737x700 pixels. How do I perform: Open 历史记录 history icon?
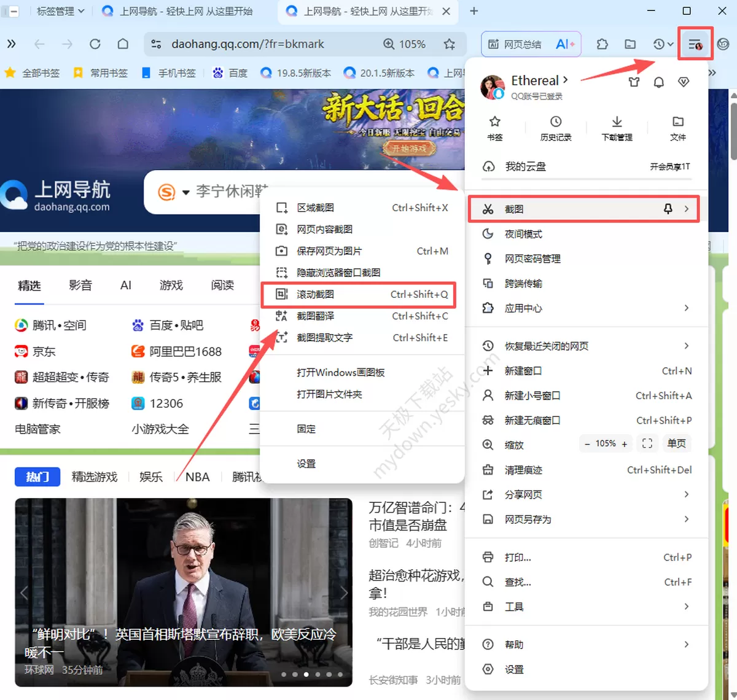[x=556, y=128]
